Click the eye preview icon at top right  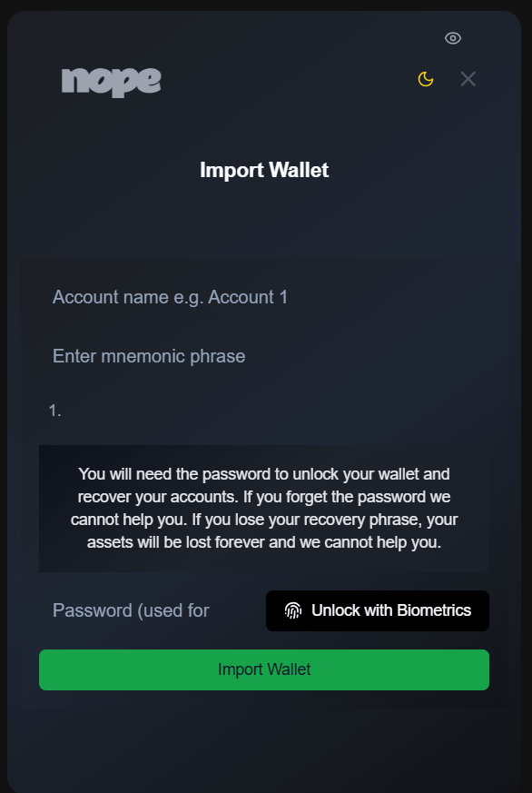tap(452, 38)
